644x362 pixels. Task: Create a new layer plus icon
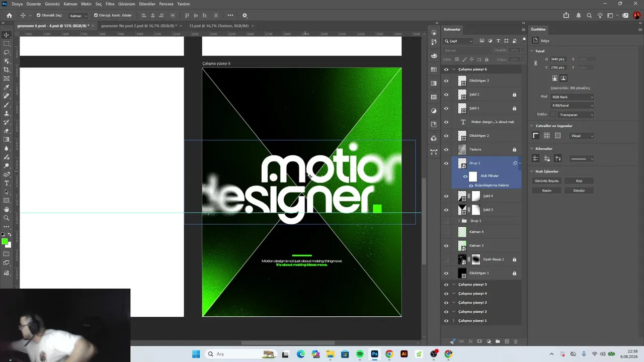click(x=507, y=341)
